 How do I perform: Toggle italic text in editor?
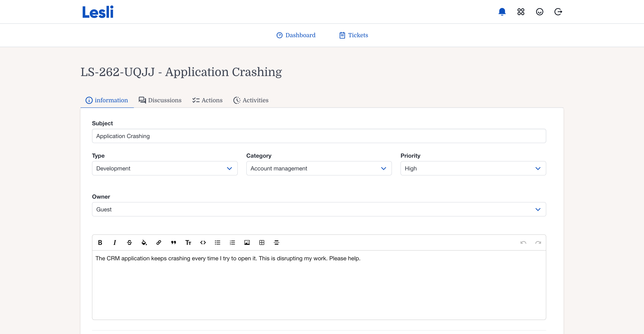tap(115, 243)
